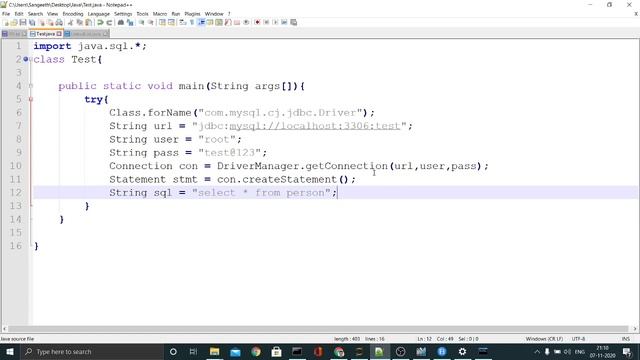Print the document using the Print icon

pyautogui.click(x=59, y=22)
